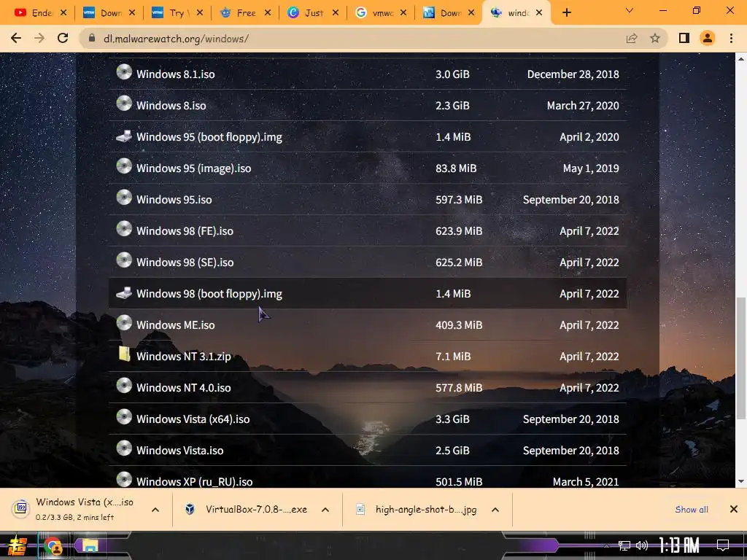Click the disc icon beside Windows 8.1.iso
Image resolution: width=747 pixels, height=560 pixels.
click(124, 72)
